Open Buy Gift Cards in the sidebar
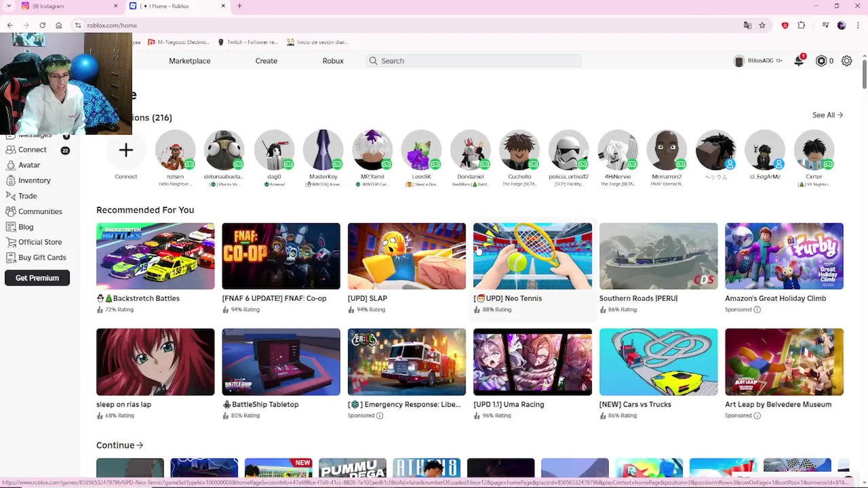Viewport: 868px width, 488px height. tap(42, 258)
